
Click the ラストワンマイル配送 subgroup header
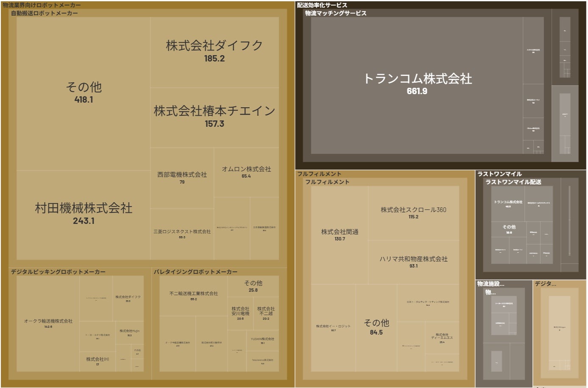click(513, 182)
